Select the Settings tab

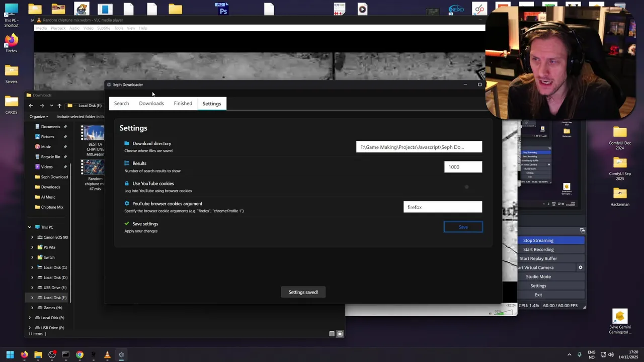(212, 104)
